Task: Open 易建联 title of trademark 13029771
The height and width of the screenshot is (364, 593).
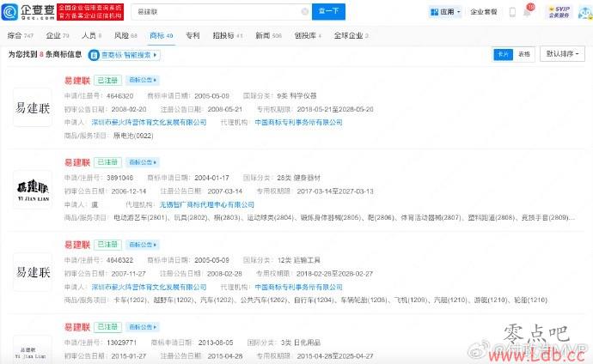Action: pos(77,327)
